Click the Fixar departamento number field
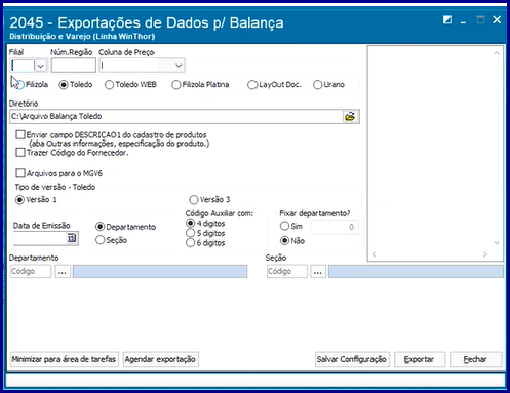 tap(335, 227)
